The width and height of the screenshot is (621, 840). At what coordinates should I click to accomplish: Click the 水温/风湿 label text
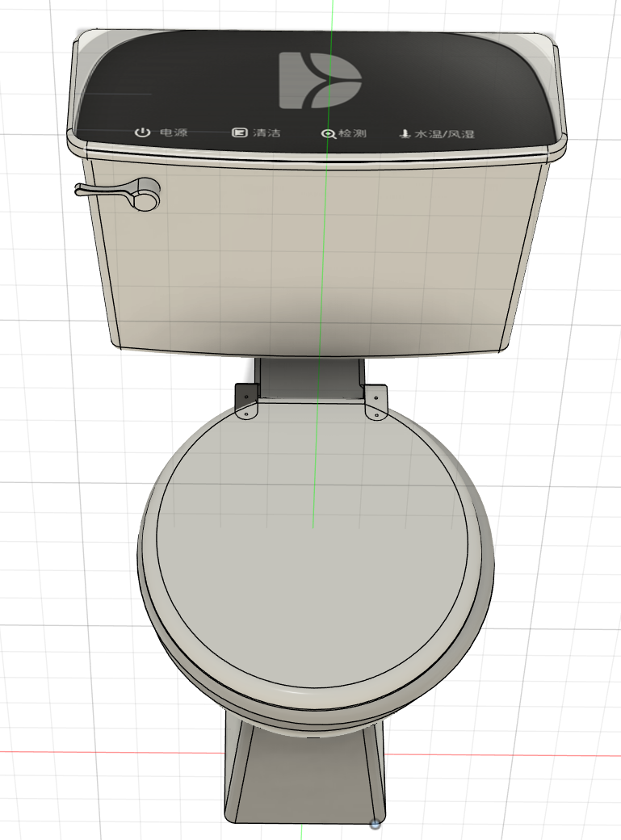click(x=445, y=134)
